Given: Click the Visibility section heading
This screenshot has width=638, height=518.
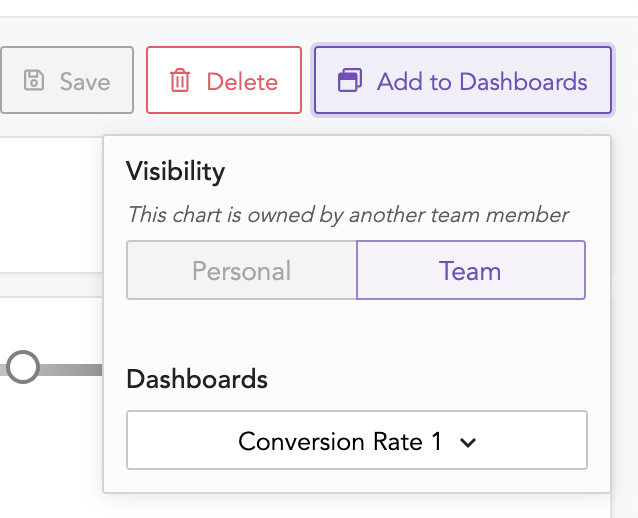Looking at the screenshot, I should pos(175,171).
